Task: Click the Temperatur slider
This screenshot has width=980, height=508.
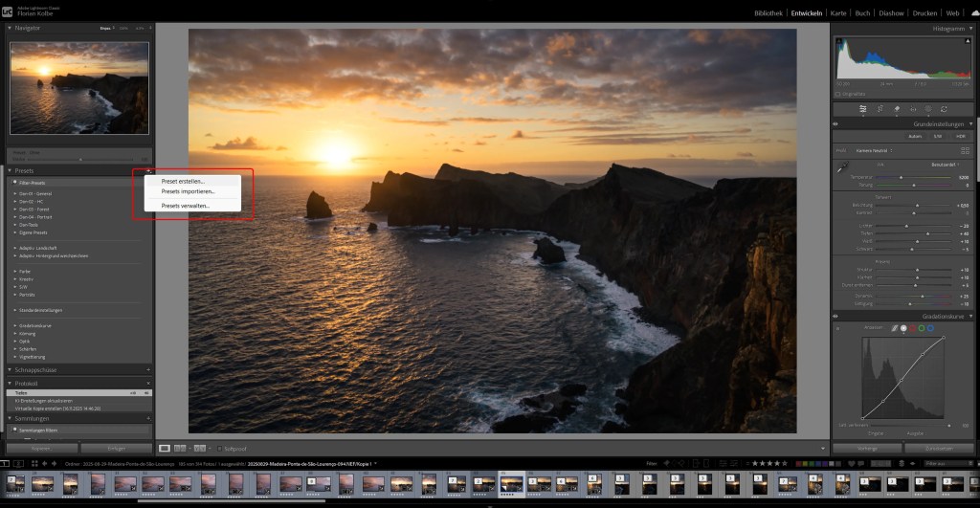Action: click(x=900, y=178)
